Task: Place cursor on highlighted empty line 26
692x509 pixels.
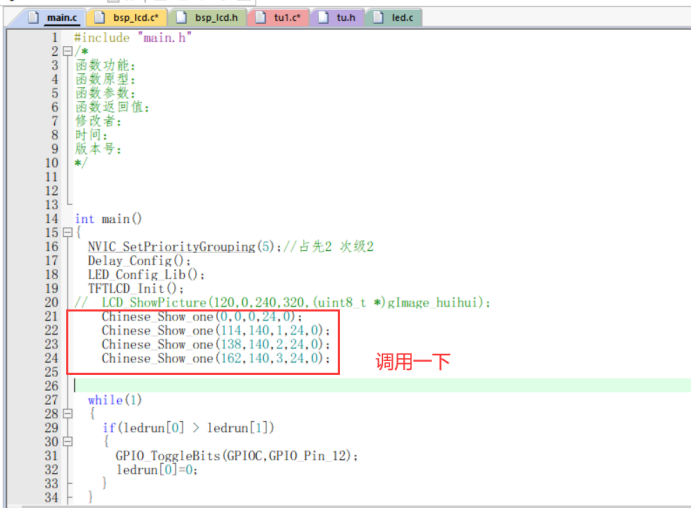Action: click(x=382, y=385)
